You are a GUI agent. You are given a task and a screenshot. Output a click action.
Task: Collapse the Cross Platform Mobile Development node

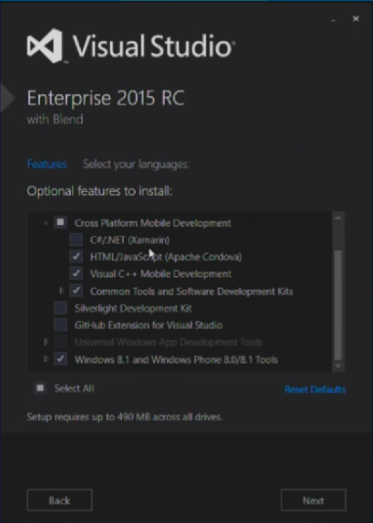tap(46, 223)
